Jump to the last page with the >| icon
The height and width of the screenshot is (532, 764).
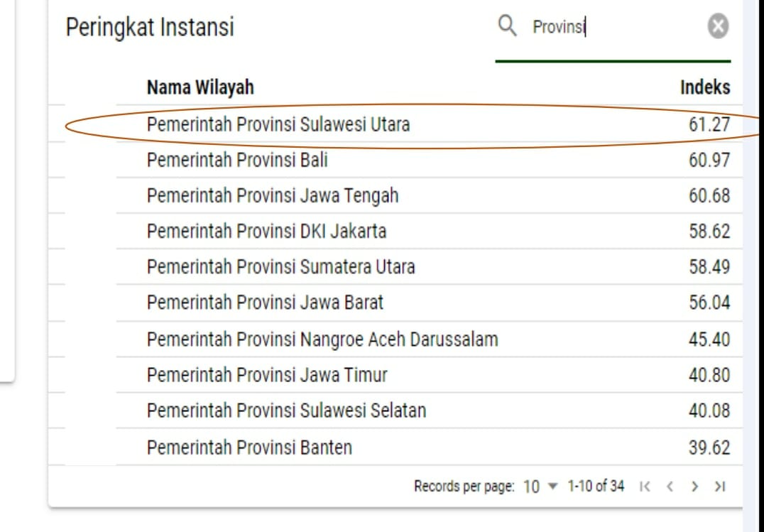point(719,487)
